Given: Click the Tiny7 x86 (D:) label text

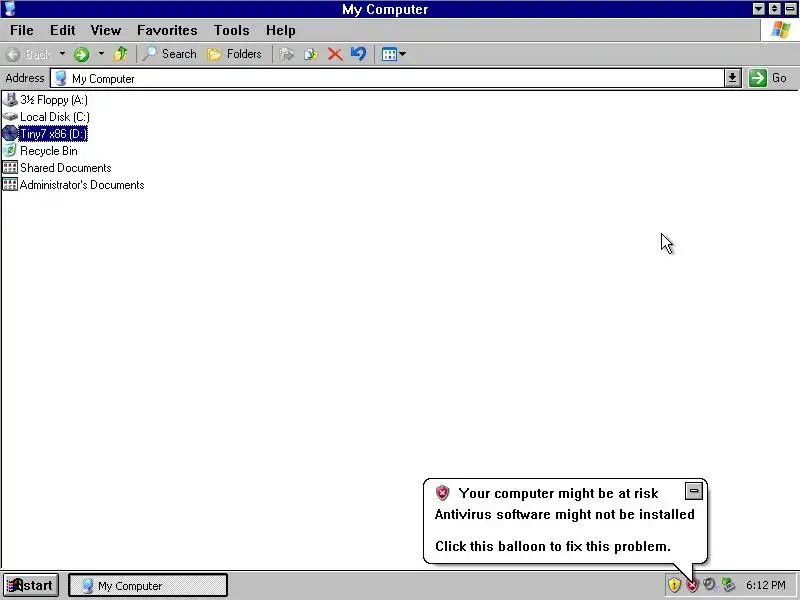Looking at the screenshot, I should point(53,134).
